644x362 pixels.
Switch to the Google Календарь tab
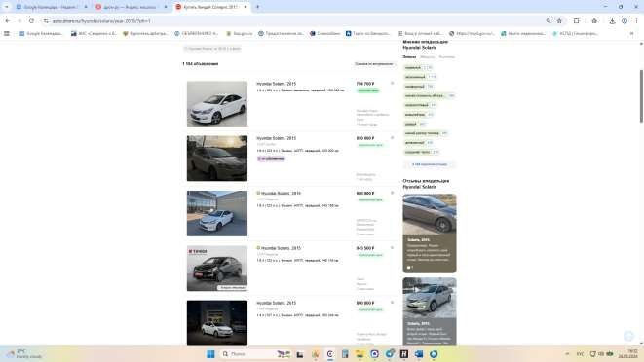(x=51, y=7)
